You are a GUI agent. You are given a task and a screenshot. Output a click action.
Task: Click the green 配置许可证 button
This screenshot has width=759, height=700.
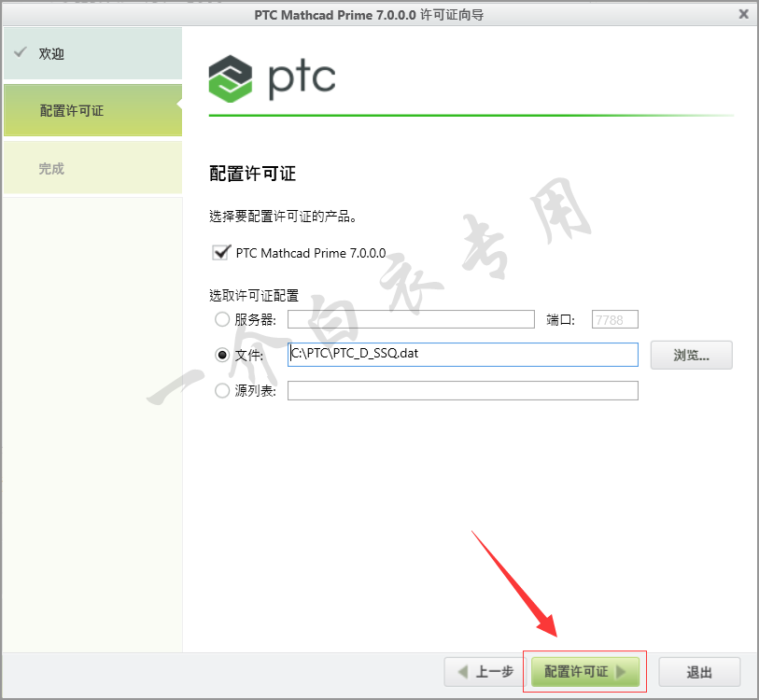coord(585,672)
